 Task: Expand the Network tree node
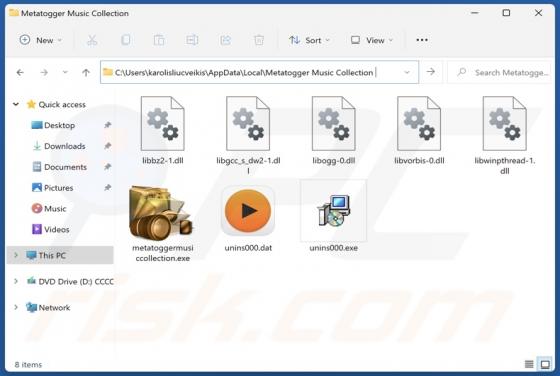16,307
